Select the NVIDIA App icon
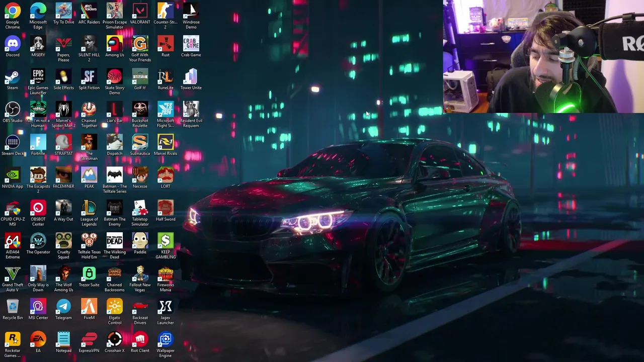The width and height of the screenshot is (644, 362). click(x=13, y=175)
